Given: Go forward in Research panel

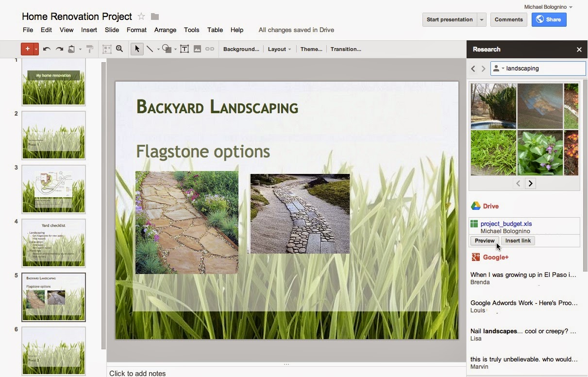Looking at the screenshot, I should (x=483, y=69).
